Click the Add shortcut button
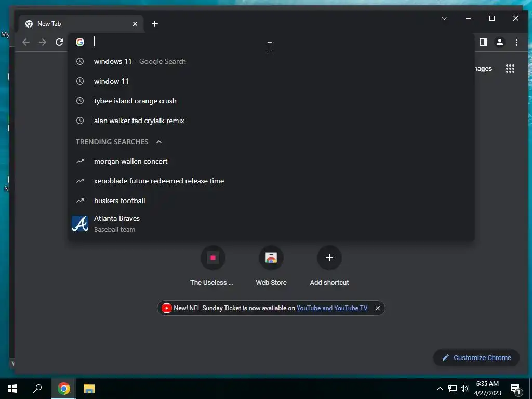532x399 pixels. point(329,267)
